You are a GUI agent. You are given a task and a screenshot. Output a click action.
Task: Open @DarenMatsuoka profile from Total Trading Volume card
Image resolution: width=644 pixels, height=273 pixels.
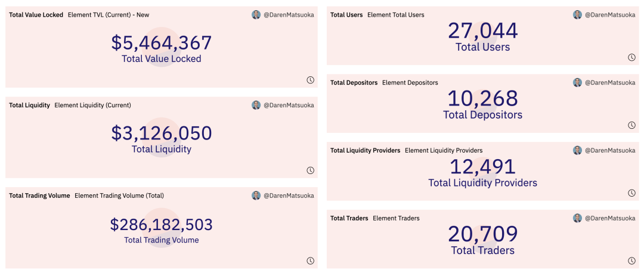tap(289, 196)
